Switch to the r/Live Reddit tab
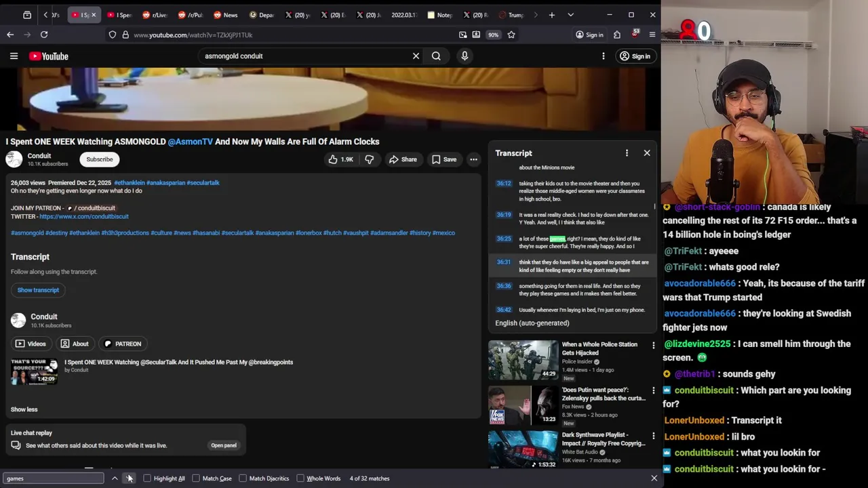Screen dimensions: 868x488 155,15
